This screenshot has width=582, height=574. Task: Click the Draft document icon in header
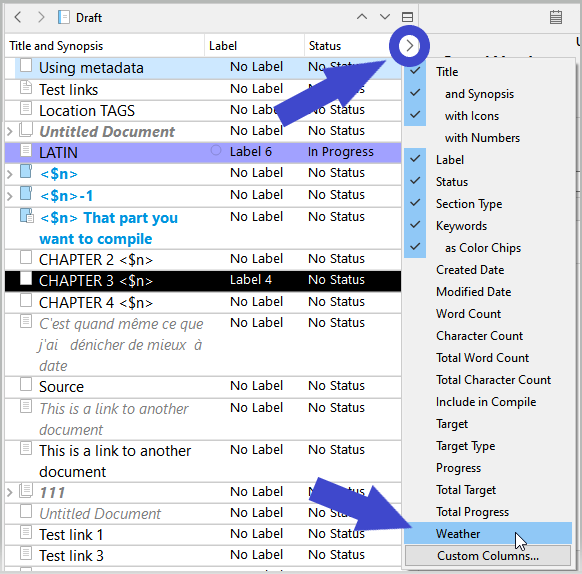point(64,17)
